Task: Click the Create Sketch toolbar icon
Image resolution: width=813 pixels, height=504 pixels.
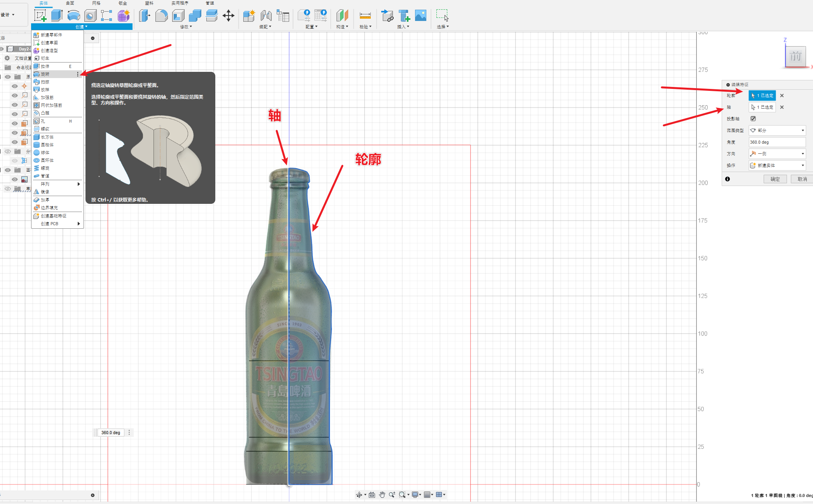Action: click(x=40, y=16)
